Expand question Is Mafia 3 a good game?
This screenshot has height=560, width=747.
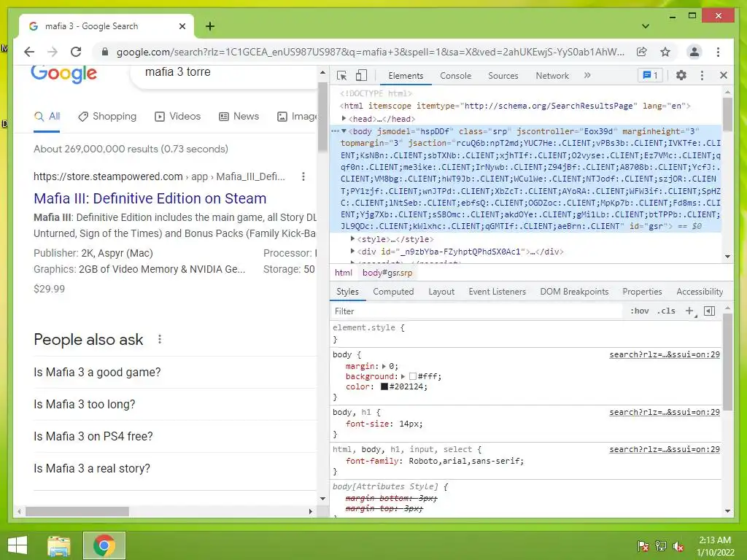tap(175, 373)
